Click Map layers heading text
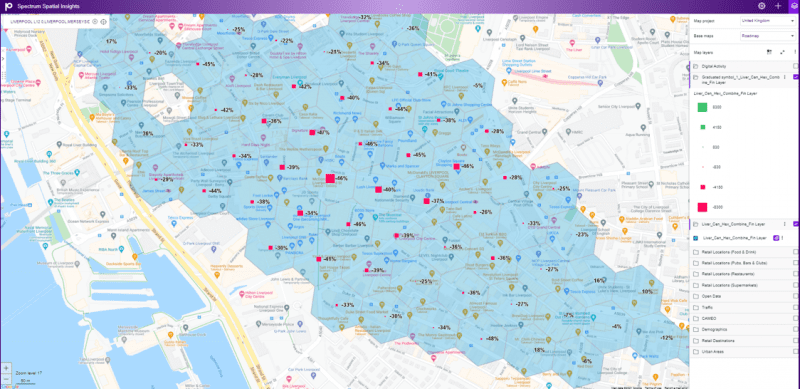The height and width of the screenshot is (389, 800). tap(704, 53)
